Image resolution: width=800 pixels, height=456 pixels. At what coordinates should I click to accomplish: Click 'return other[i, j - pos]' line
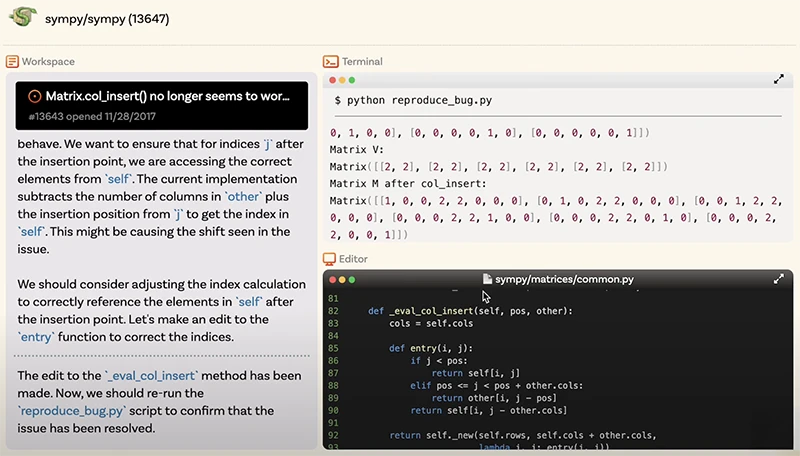tap(494, 398)
